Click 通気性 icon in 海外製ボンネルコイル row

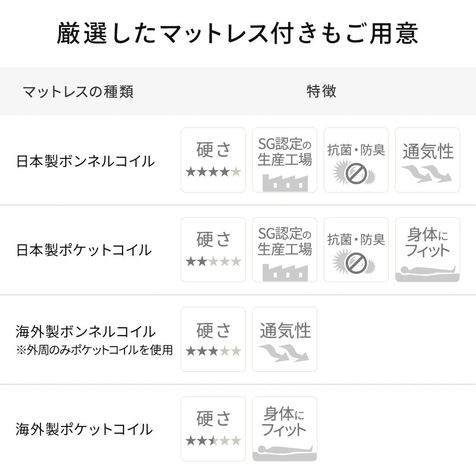click(x=284, y=339)
